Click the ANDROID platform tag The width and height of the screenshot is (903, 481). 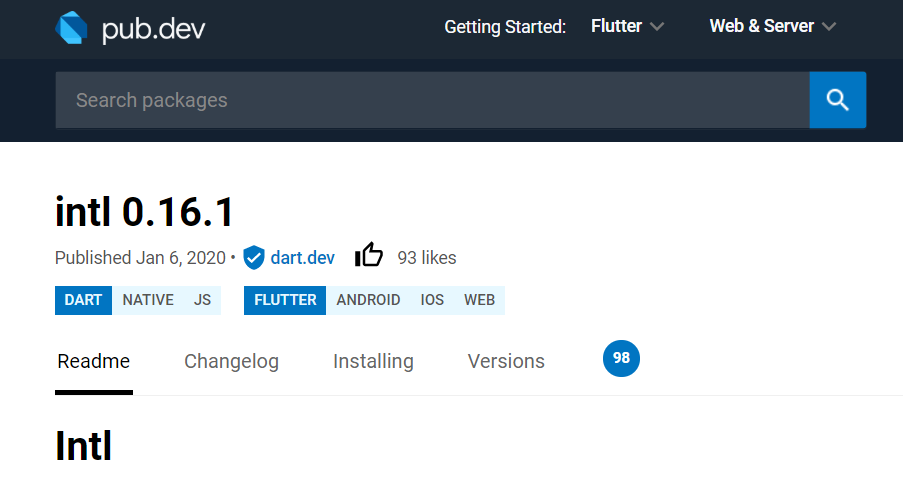point(369,300)
